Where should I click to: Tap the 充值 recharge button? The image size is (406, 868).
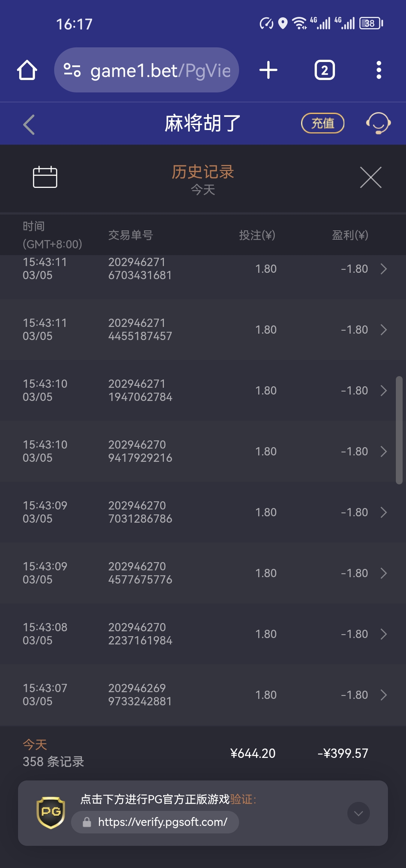pyautogui.click(x=323, y=123)
